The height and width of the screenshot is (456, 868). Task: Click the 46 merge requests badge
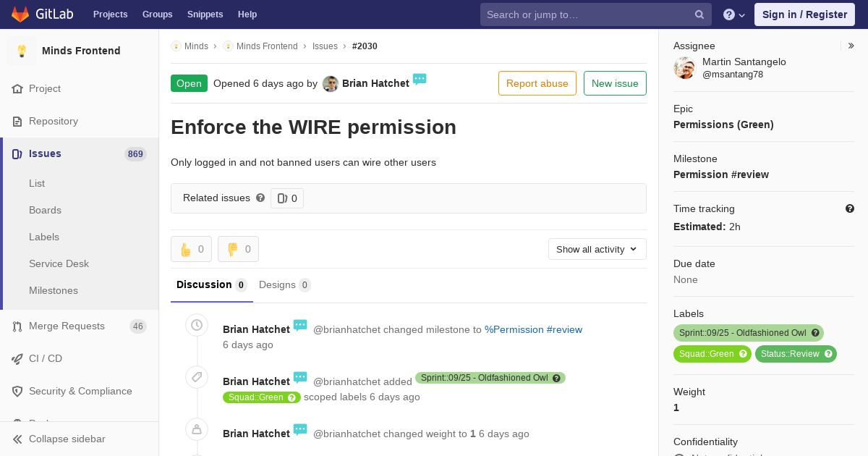click(137, 326)
